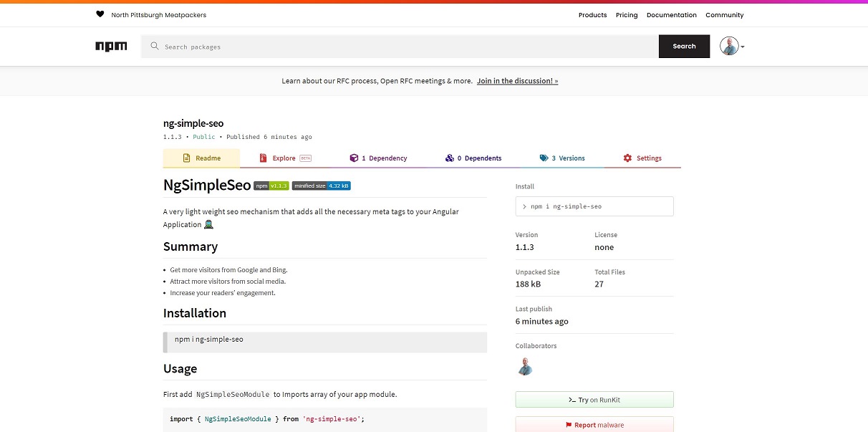Open the user avatar in header
868x432 pixels.
pos(729,47)
